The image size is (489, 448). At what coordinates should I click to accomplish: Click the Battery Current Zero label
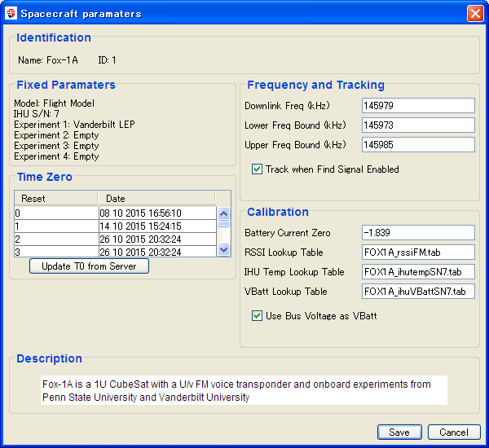288,233
